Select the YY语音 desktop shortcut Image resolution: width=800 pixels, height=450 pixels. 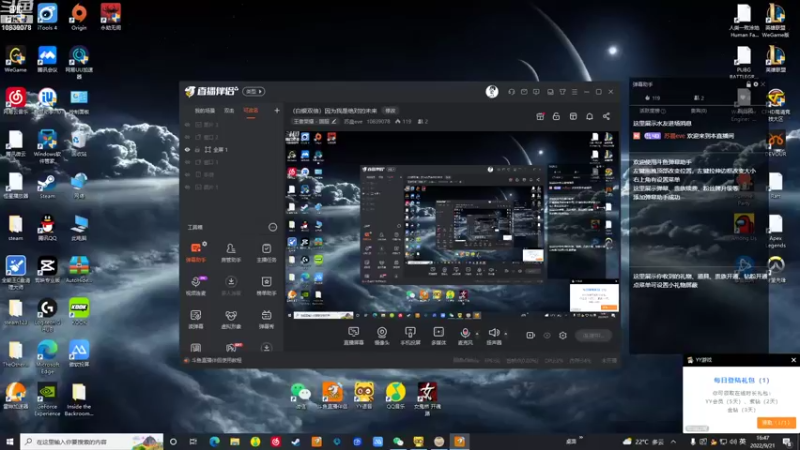coord(364,396)
